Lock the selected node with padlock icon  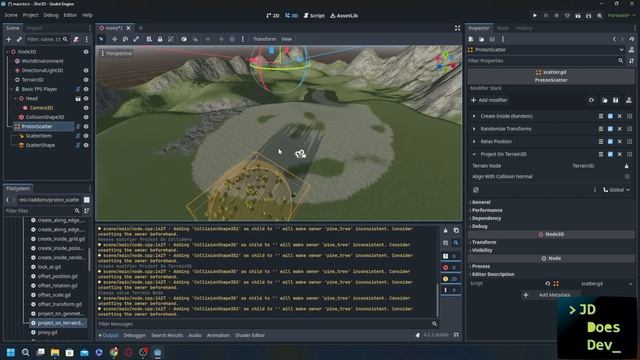tap(160, 39)
